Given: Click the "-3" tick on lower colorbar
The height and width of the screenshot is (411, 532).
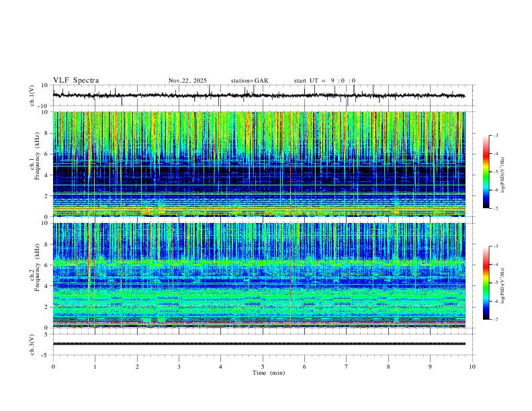Looking at the screenshot, I should (x=495, y=246).
